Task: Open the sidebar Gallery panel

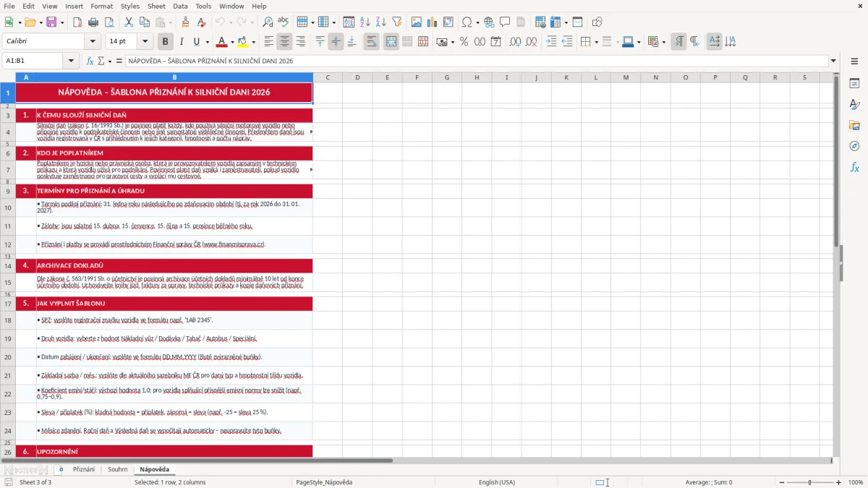Action: [854, 125]
